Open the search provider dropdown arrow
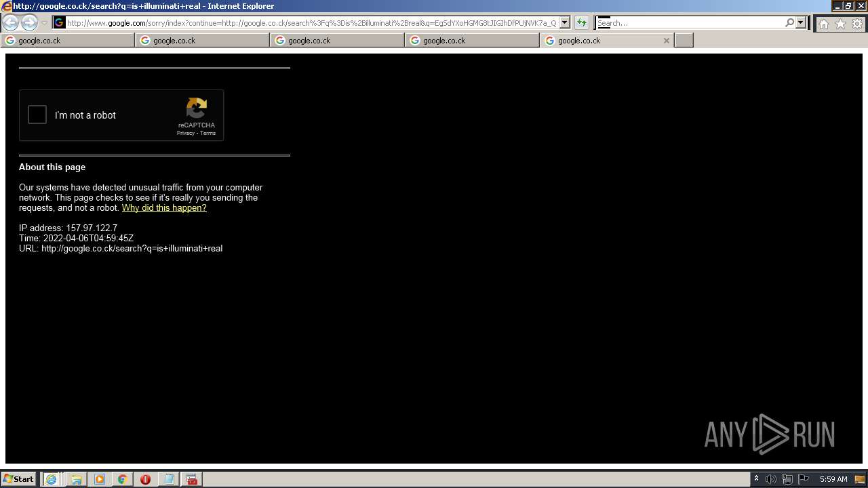 (801, 23)
